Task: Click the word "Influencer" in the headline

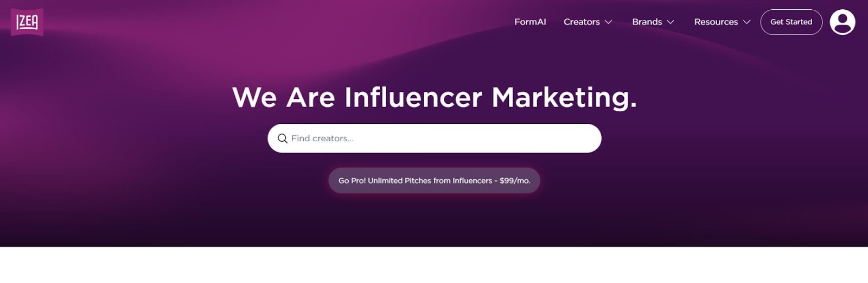Action: tap(413, 98)
